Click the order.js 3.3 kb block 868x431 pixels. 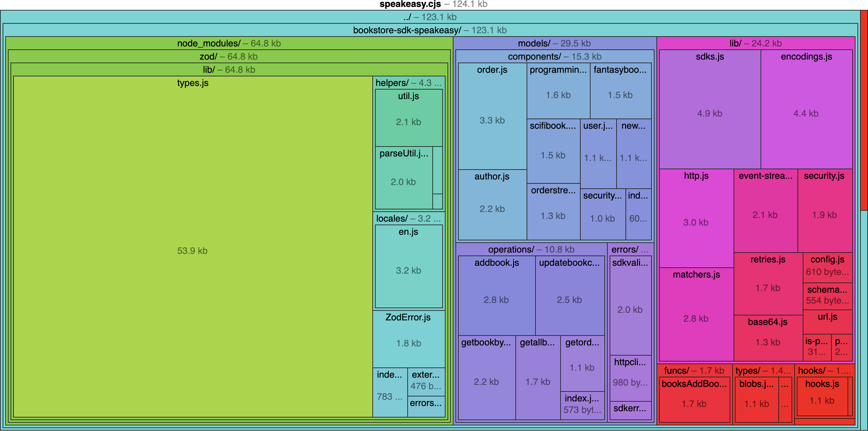pos(492,116)
